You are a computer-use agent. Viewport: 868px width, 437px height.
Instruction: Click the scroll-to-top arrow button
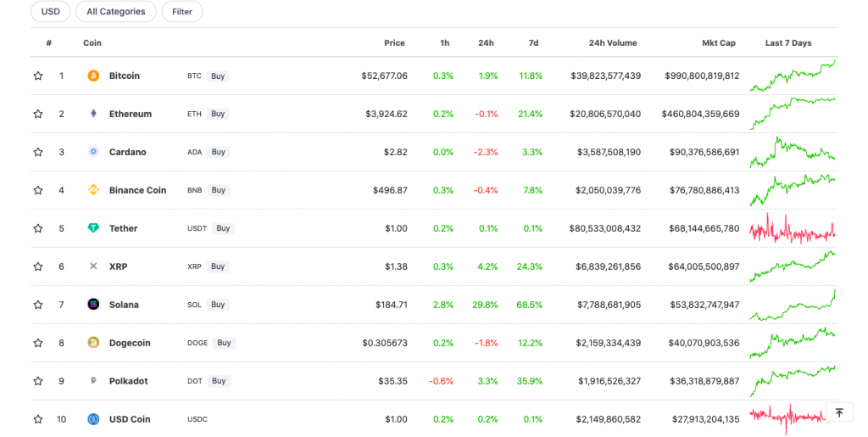point(838,412)
